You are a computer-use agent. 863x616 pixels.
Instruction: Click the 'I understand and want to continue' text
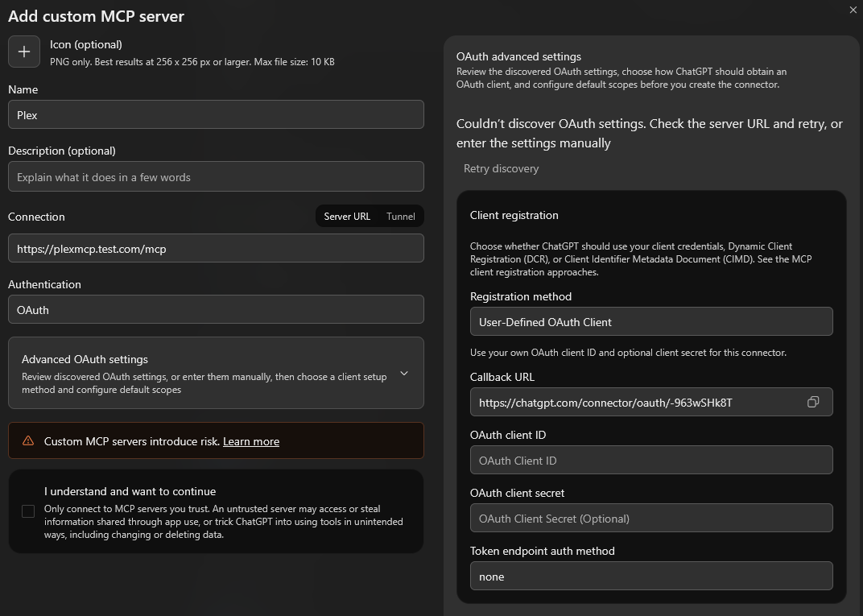click(130, 491)
